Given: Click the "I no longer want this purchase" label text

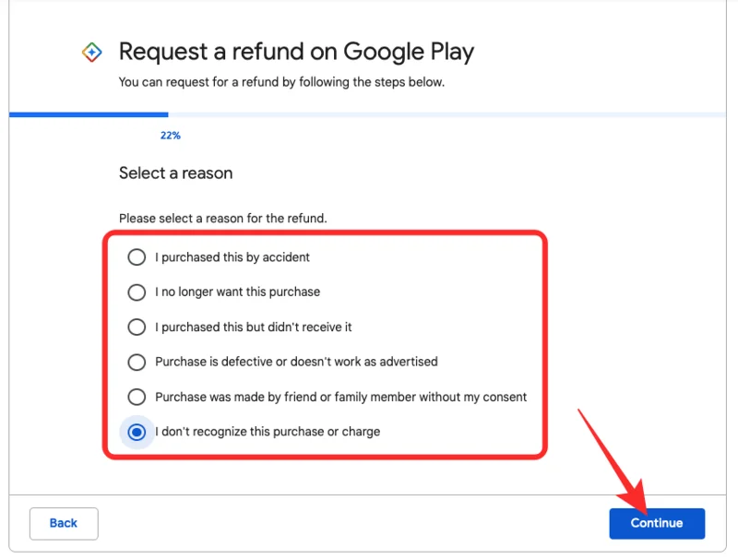Looking at the screenshot, I should pyautogui.click(x=237, y=292).
